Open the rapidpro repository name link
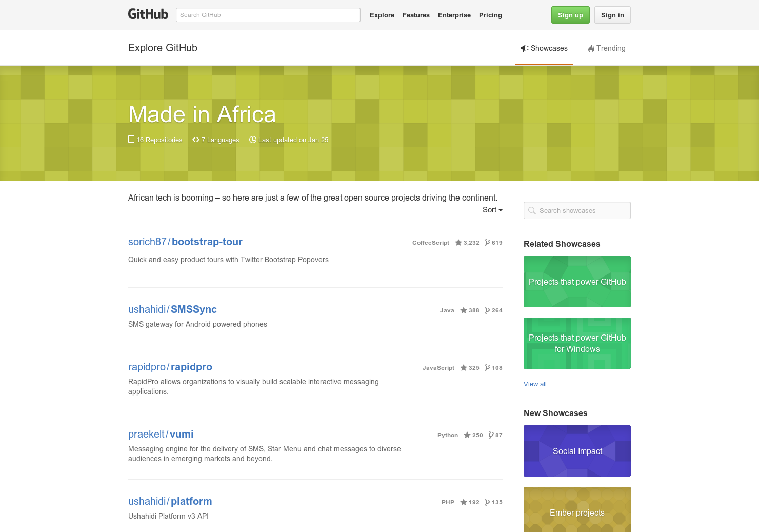The width and height of the screenshot is (759, 532). (191, 367)
